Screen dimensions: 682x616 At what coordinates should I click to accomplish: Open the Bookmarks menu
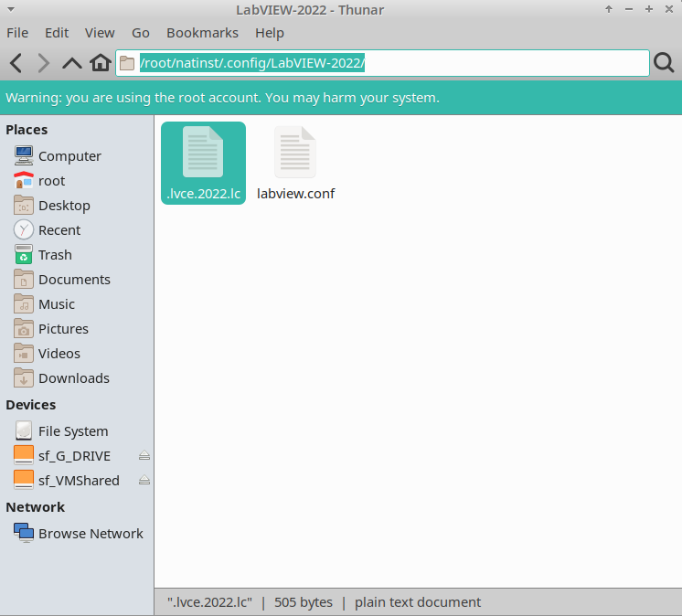click(202, 33)
